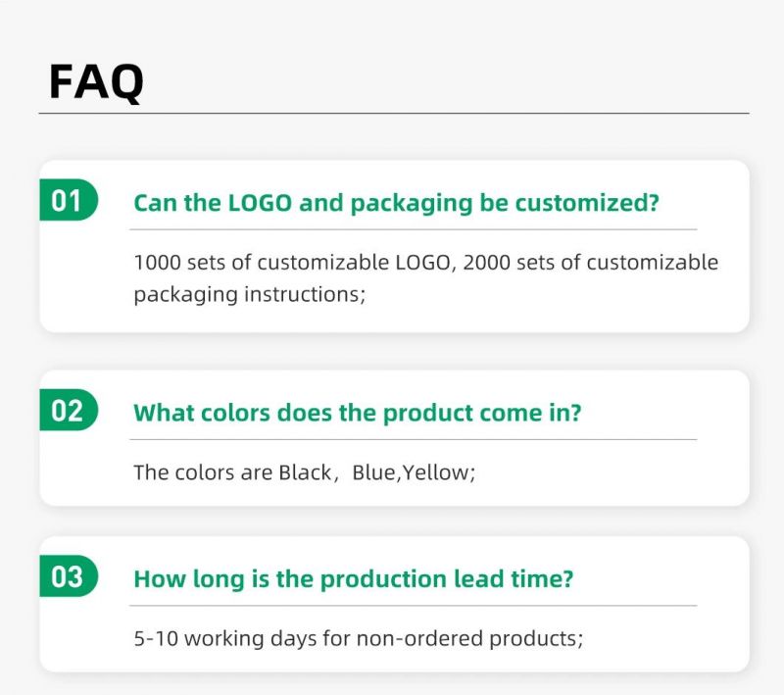The image size is (784, 695).
Task: Click the green 02 number badge
Action: (69, 410)
